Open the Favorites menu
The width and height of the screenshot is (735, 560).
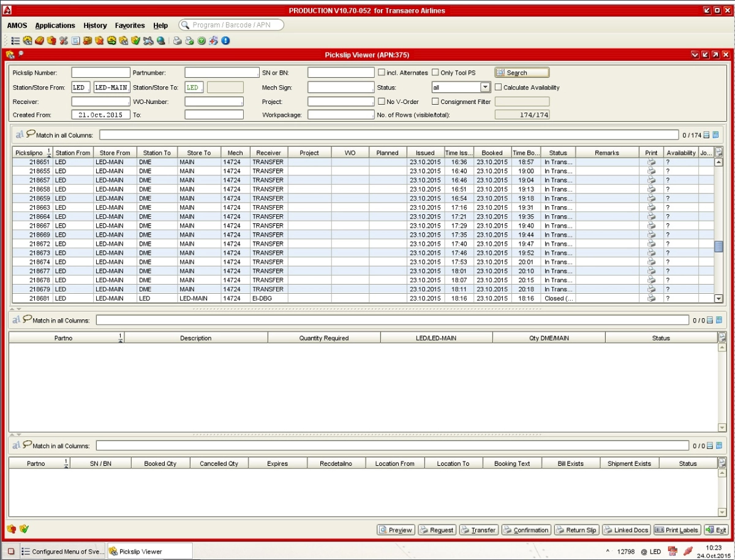[x=130, y=26]
